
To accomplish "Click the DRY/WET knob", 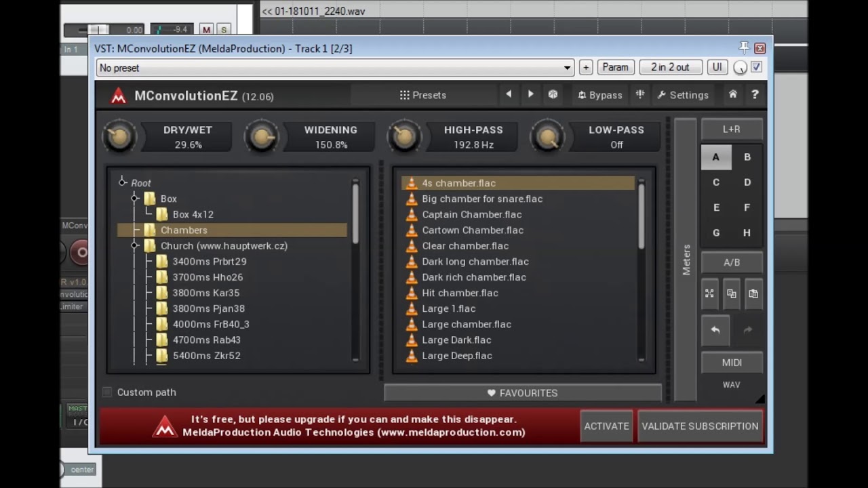I will click(119, 137).
